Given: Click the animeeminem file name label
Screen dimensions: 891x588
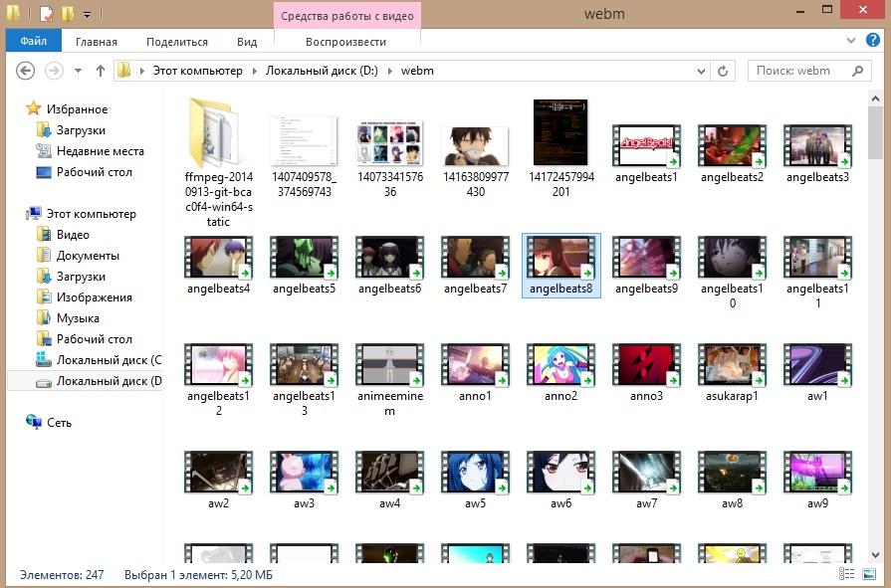Looking at the screenshot, I should point(390,403).
